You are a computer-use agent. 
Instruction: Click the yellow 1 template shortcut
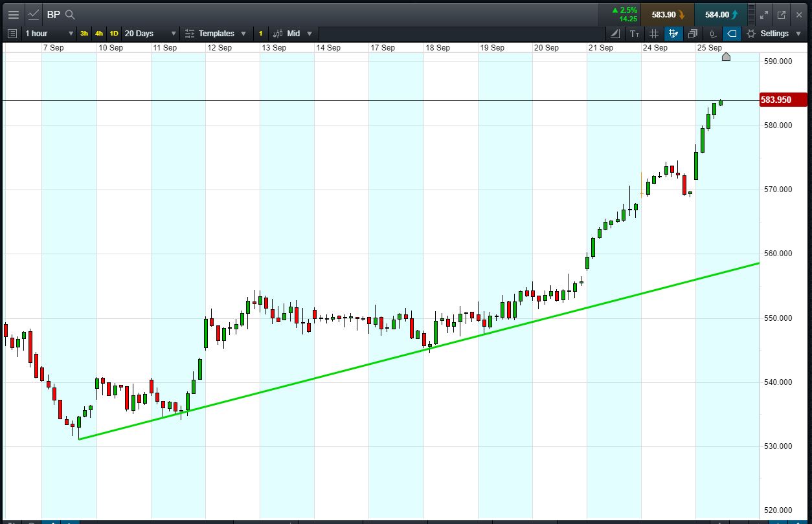pos(261,34)
